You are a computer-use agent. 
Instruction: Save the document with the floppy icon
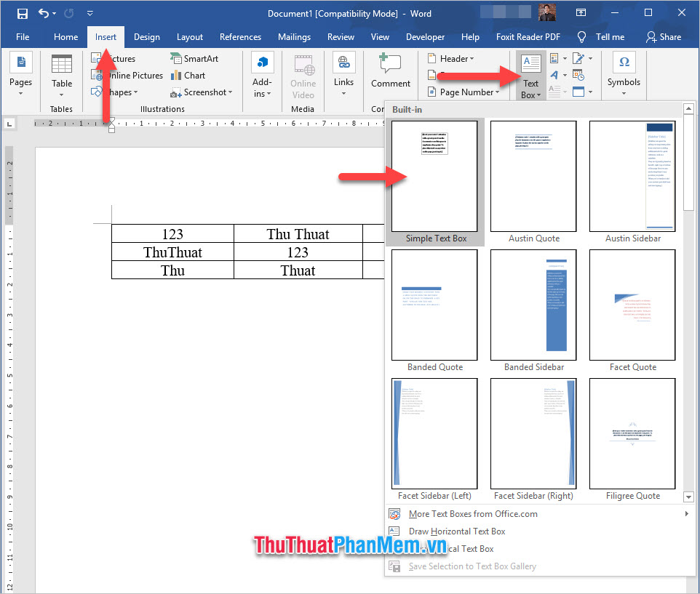point(22,13)
